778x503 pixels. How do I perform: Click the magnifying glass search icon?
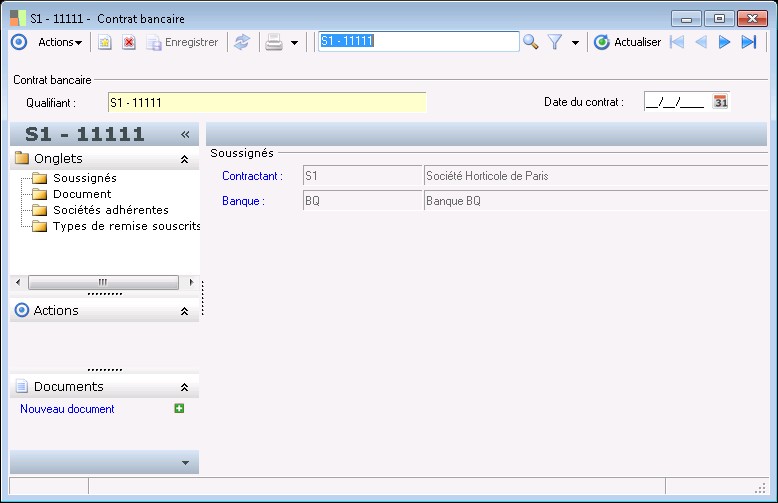point(530,42)
